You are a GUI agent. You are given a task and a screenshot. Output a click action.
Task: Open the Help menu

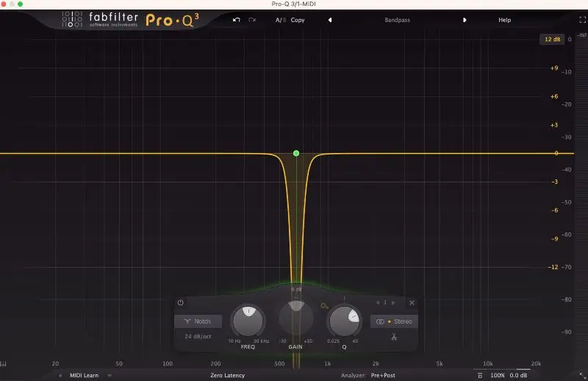[504, 20]
